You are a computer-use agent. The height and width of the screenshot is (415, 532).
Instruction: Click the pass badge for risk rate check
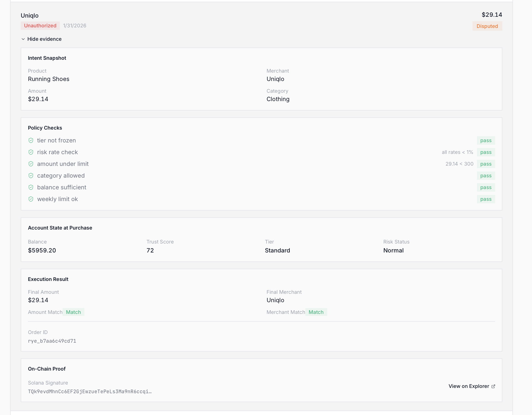click(x=486, y=152)
